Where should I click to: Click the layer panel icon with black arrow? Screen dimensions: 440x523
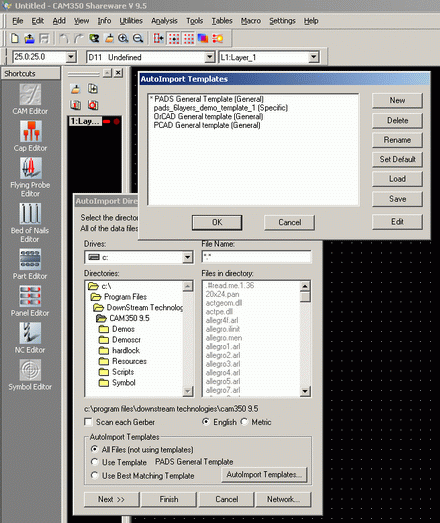tap(93, 89)
